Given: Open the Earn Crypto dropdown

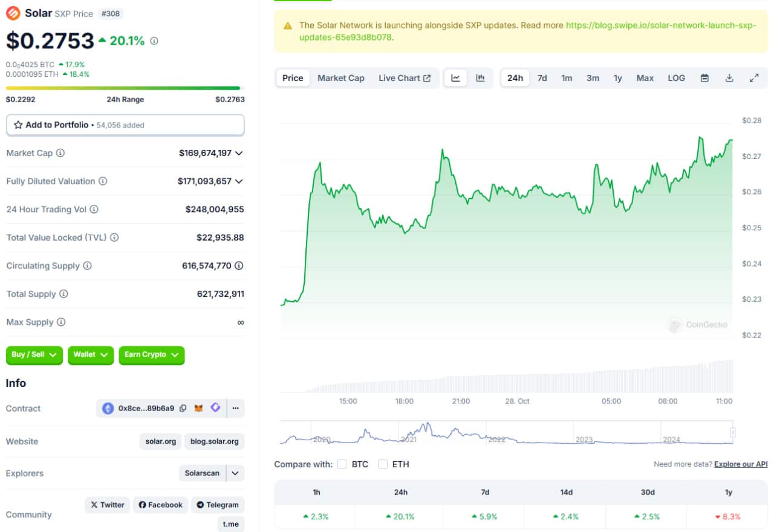Looking at the screenshot, I should pyautogui.click(x=152, y=355).
